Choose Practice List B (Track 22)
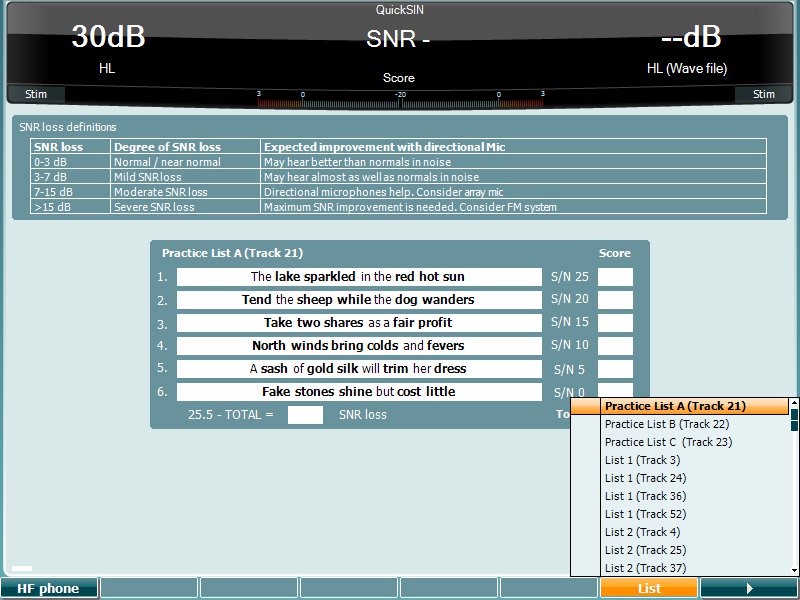 pos(680,424)
